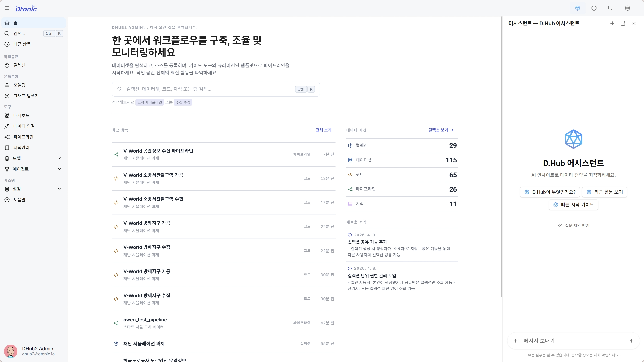
Task: Focus the main collection search field
Action: pyautogui.click(x=216, y=89)
